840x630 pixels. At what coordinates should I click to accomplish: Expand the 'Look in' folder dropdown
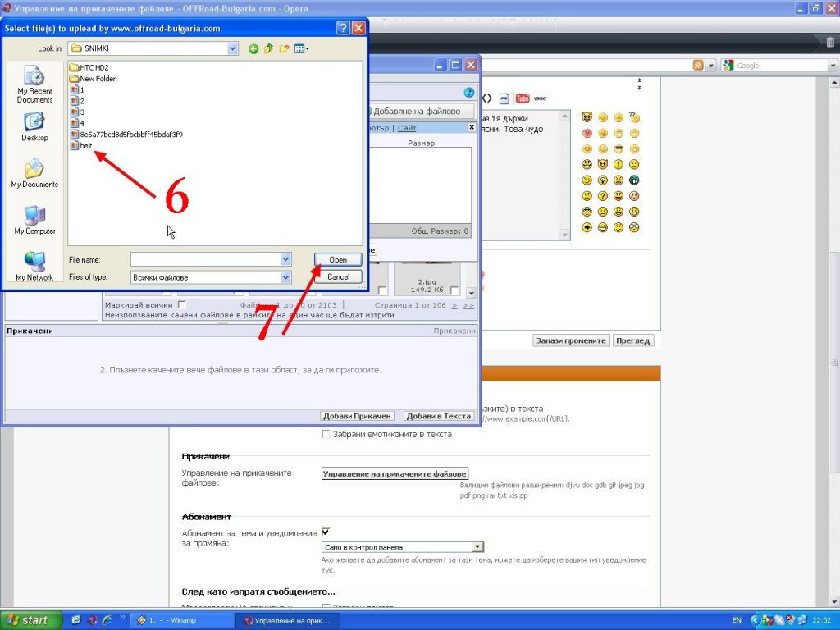click(x=232, y=49)
